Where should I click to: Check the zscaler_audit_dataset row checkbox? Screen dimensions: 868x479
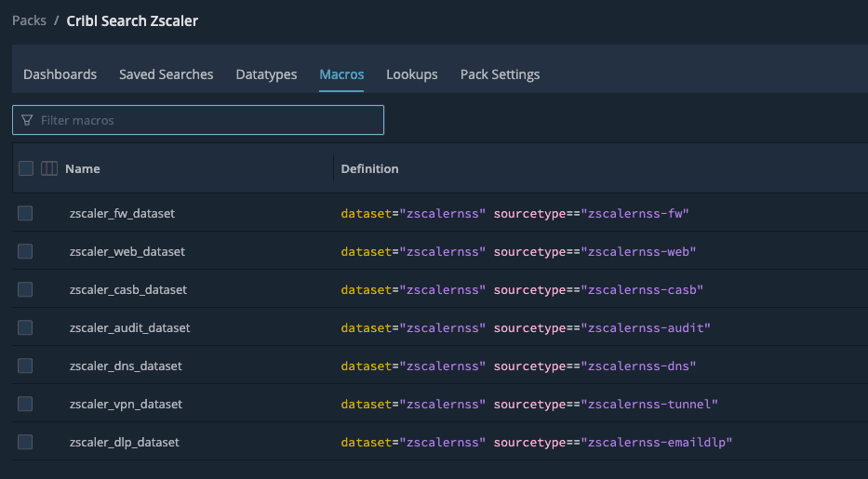click(x=25, y=327)
